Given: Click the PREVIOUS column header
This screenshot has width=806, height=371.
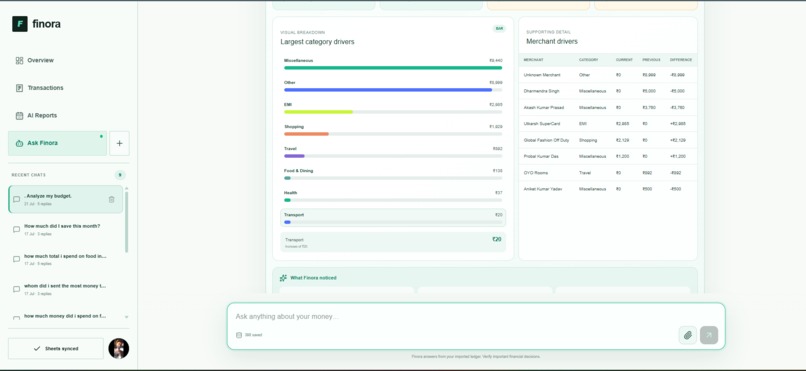Looking at the screenshot, I should click(651, 60).
